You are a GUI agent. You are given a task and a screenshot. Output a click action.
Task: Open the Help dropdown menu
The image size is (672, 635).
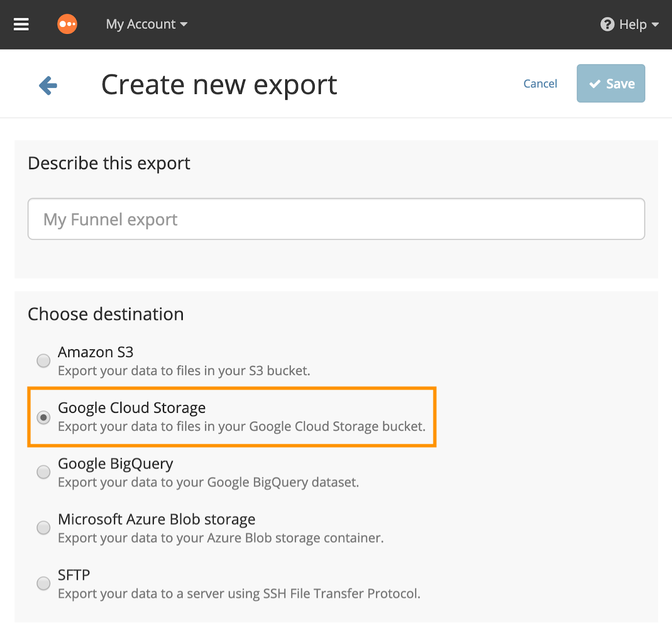tap(629, 24)
